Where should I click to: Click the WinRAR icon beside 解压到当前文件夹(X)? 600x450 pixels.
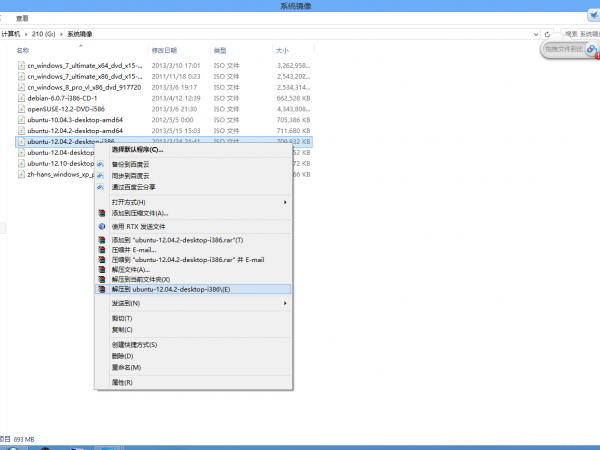(x=101, y=279)
